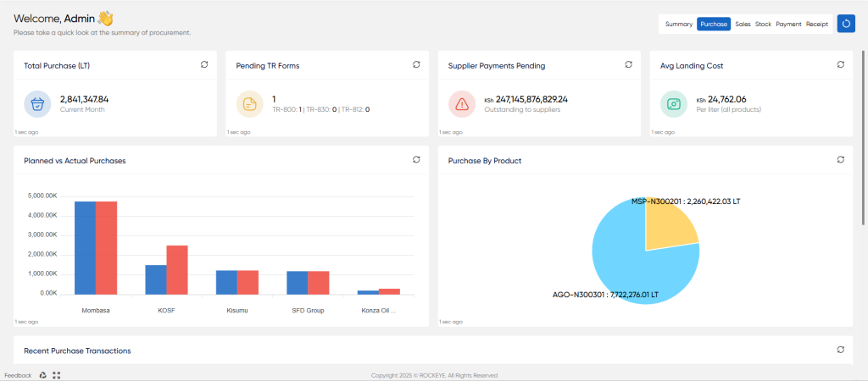Refresh the Supplier Payments Pending card
The image size is (868, 381).
(x=628, y=64)
